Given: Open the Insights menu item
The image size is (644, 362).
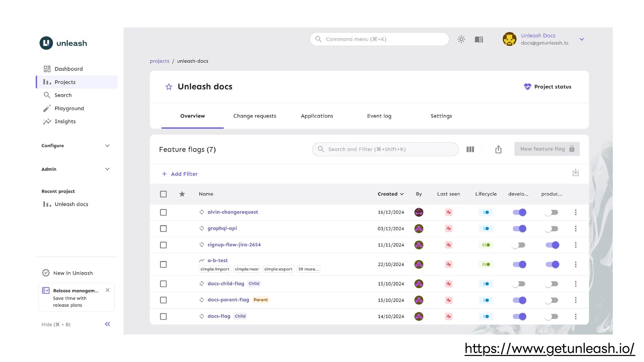Looking at the screenshot, I should coord(77,121).
